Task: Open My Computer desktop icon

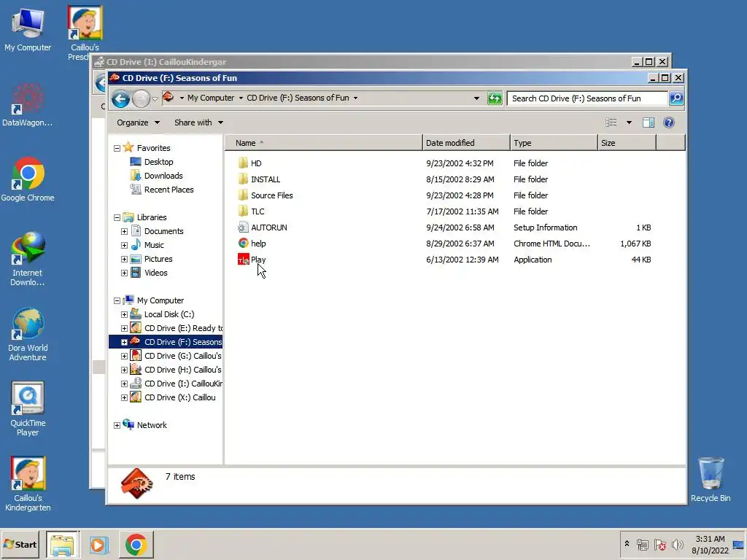Action: click(x=28, y=29)
